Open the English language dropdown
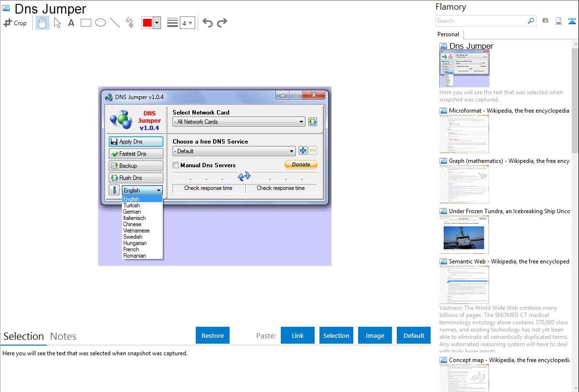Screen dimensions: 579x392 click(x=142, y=190)
